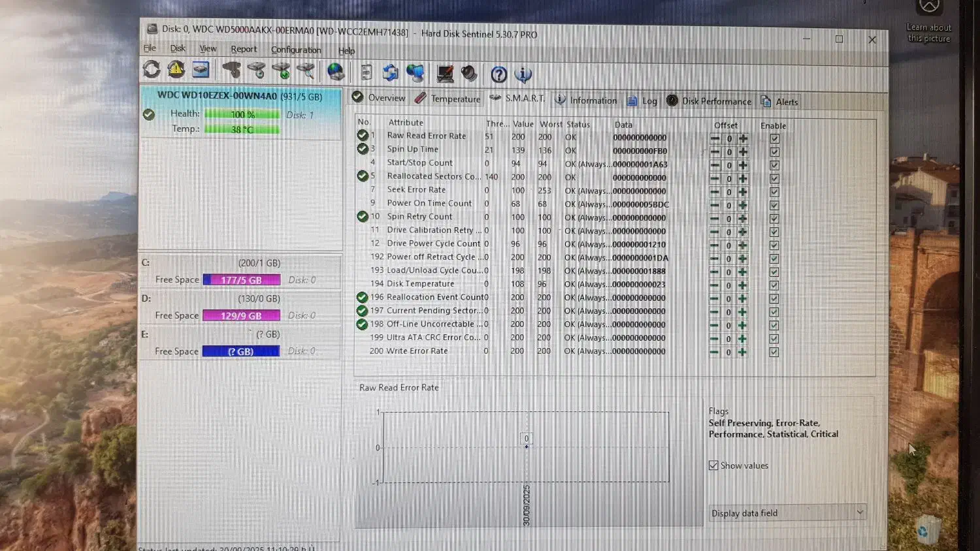This screenshot has width=980, height=551.
Task: Click the refresh icon with yellow warning triangle
Action: pos(176,69)
